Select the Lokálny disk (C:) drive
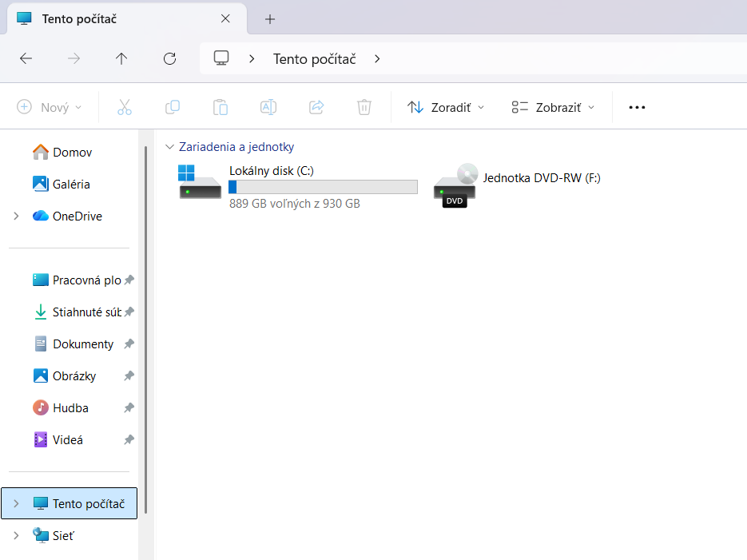 [296, 186]
